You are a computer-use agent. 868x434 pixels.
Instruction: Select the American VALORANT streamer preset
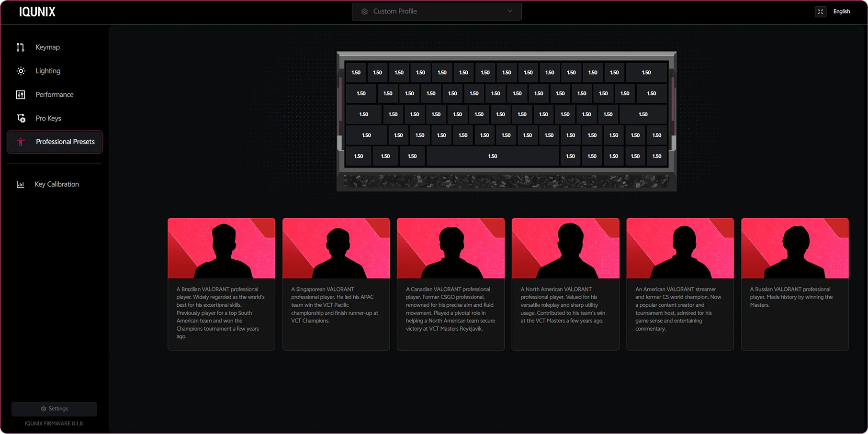pos(680,284)
